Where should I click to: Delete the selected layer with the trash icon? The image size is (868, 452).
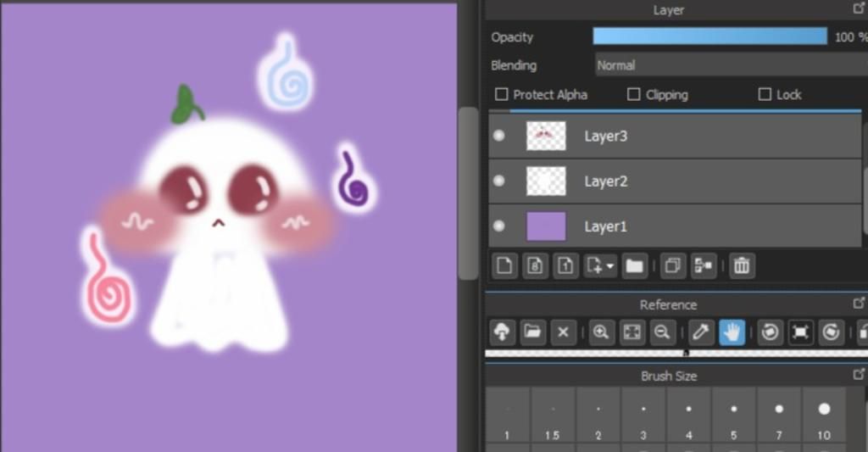coord(742,266)
